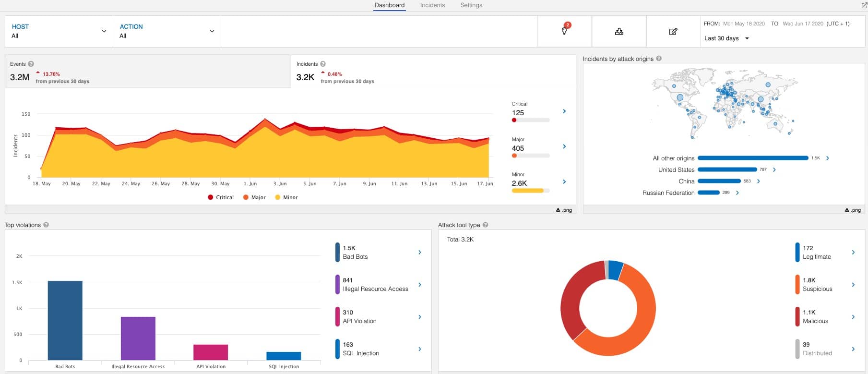
Task: Open help for Incidents by attack origins
Action: point(659,59)
